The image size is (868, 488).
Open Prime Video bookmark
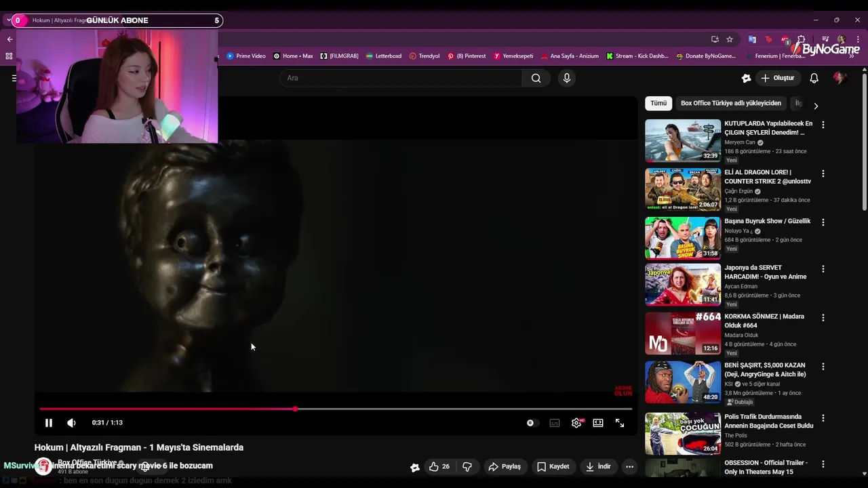click(246, 56)
